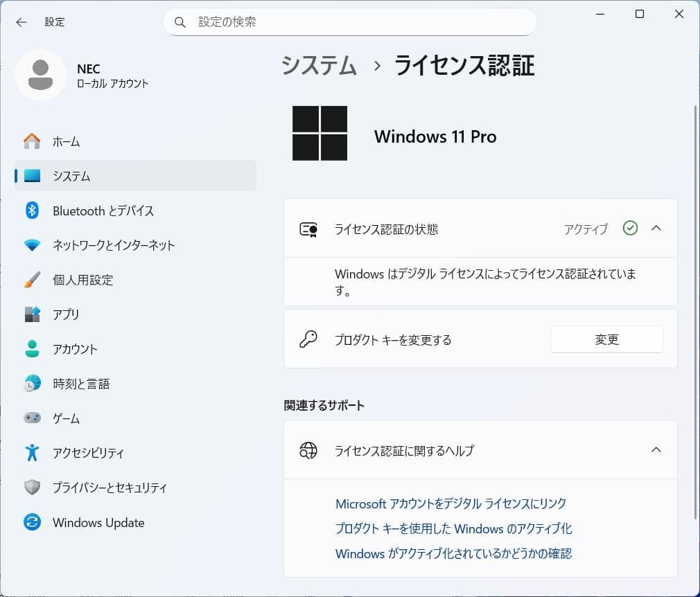
Task: Open the ゲーム controller icon
Action: [33, 418]
